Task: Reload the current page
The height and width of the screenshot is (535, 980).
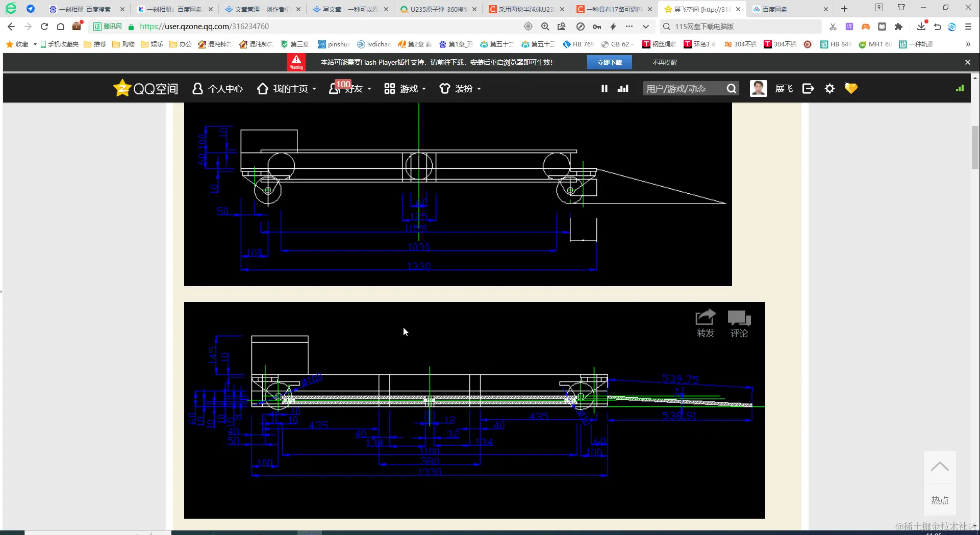Action: coord(44,27)
